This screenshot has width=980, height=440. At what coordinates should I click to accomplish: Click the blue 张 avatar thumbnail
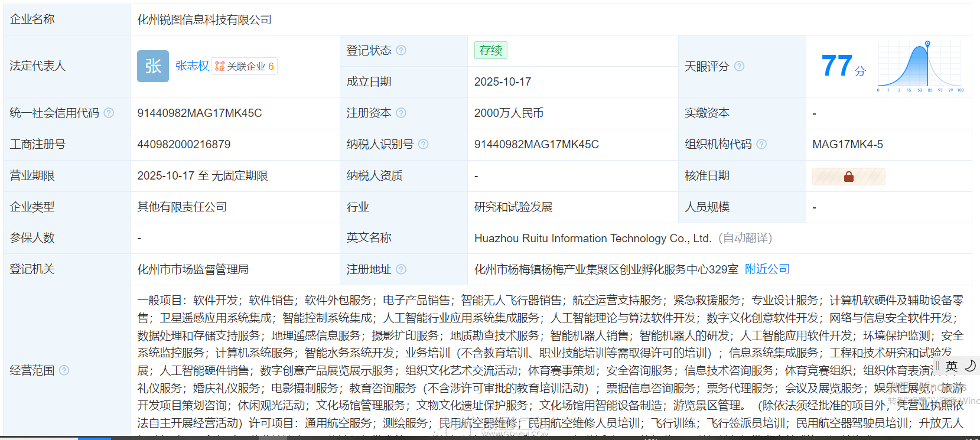[x=153, y=66]
